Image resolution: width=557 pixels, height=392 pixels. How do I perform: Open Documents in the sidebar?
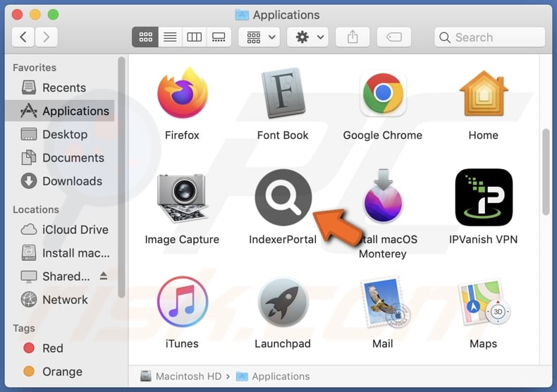click(60, 158)
